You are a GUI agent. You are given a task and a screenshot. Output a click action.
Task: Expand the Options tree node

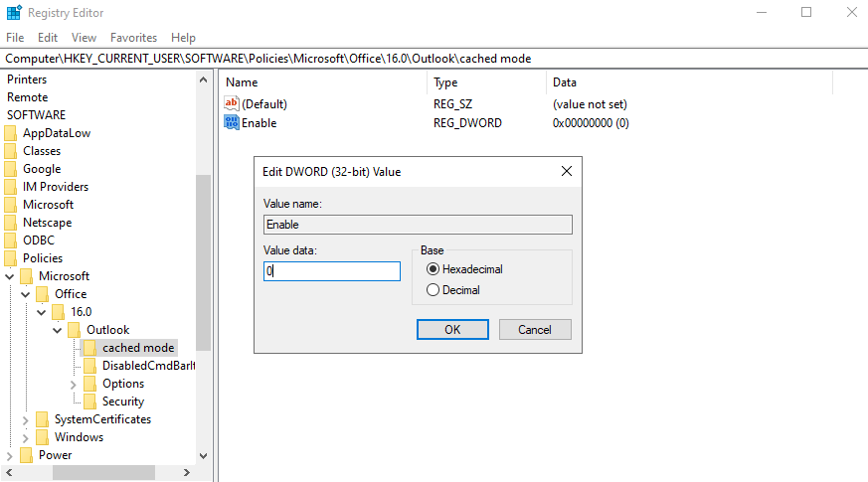click(x=73, y=384)
